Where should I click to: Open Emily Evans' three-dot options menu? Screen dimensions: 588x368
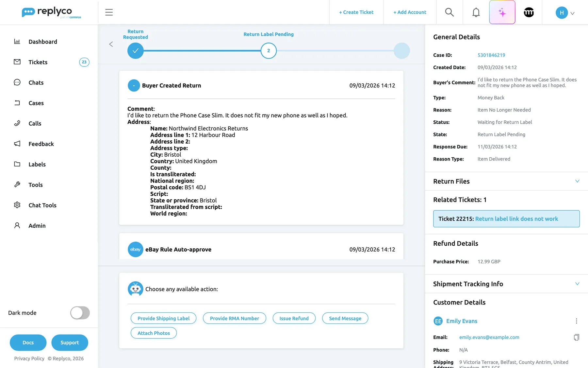(577, 321)
